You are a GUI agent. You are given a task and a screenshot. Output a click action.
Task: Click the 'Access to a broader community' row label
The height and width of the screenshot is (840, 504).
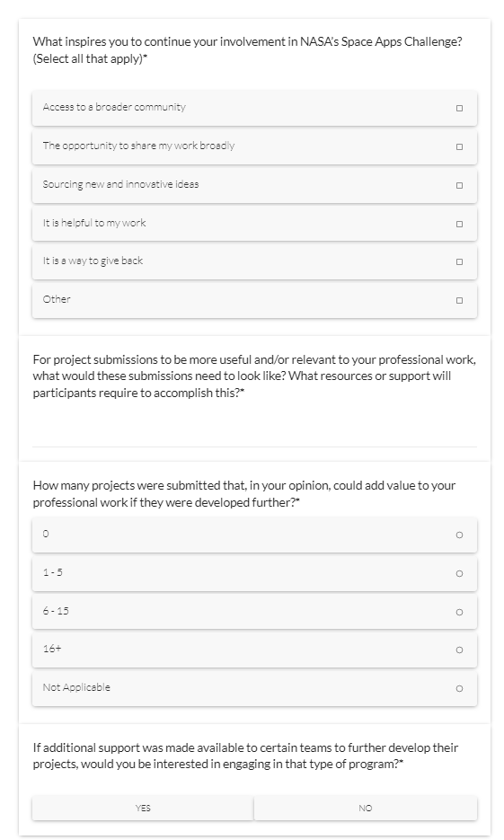tap(114, 107)
